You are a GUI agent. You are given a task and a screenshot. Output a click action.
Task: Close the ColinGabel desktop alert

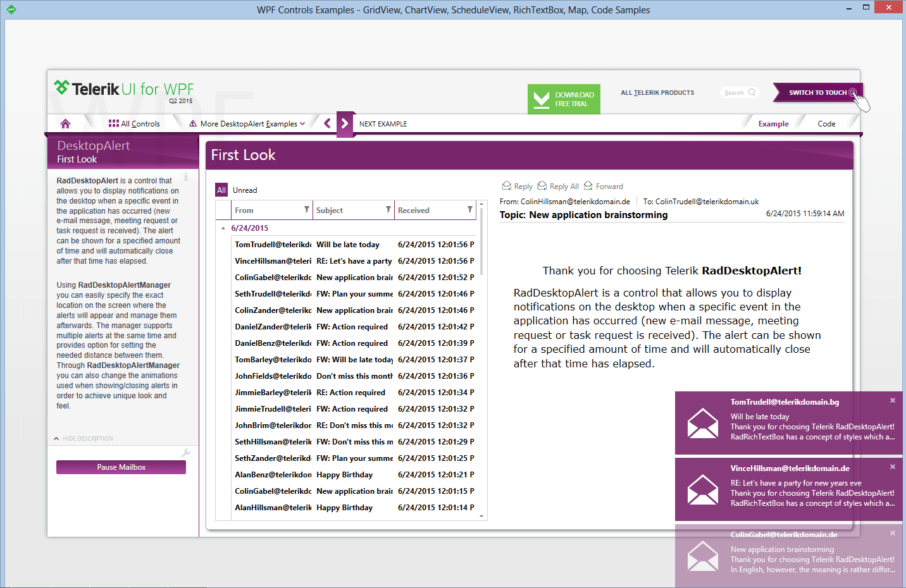coord(893,533)
